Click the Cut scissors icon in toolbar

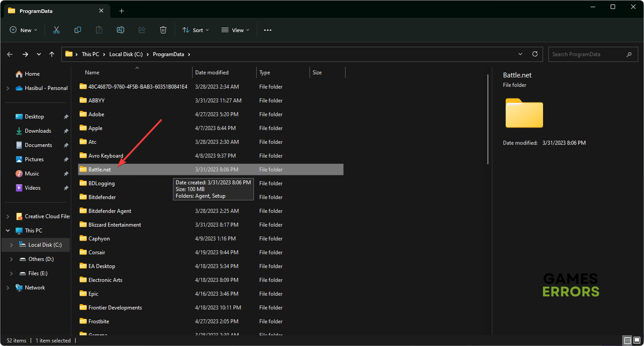click(x=56, y=30)
